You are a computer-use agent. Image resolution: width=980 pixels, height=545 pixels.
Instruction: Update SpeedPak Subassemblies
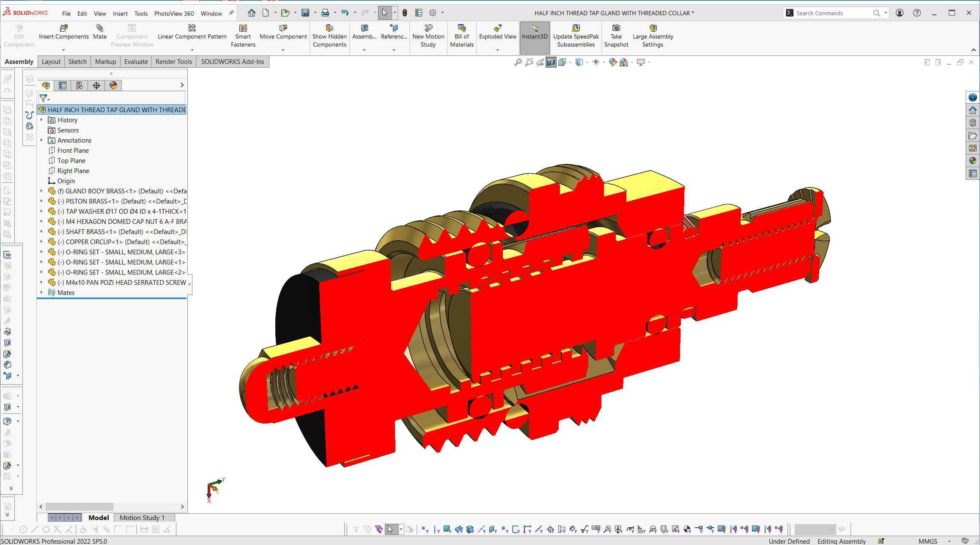point(576,36)
